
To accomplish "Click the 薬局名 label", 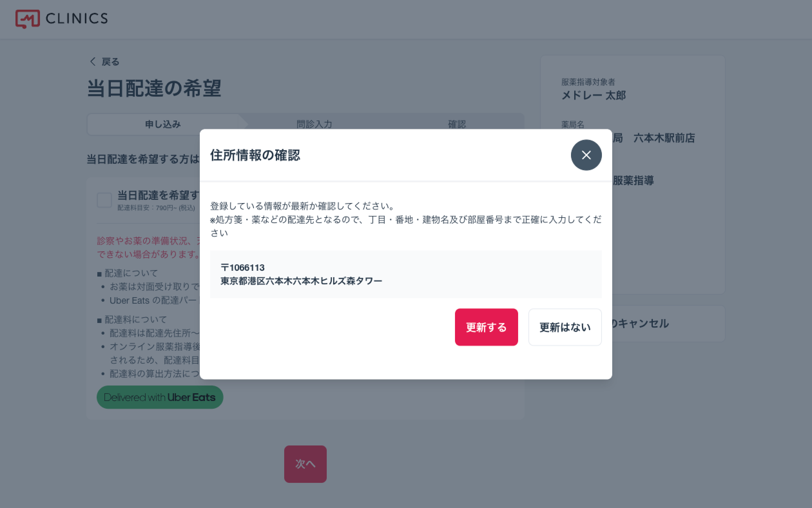I will pyautogui.click(x=573, y=125).
